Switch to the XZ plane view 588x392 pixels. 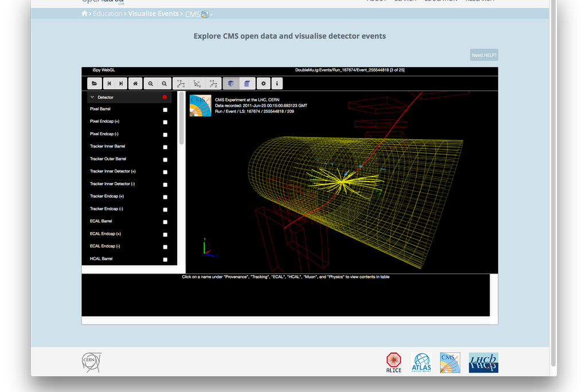pos(213,84)
